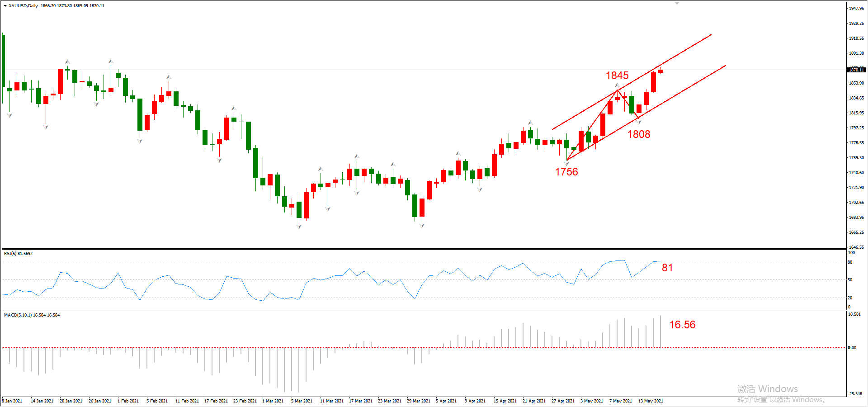Click the chart shift triangle marker at top
The width and height of the screenshot is (868, 407).
pos(677,3)
